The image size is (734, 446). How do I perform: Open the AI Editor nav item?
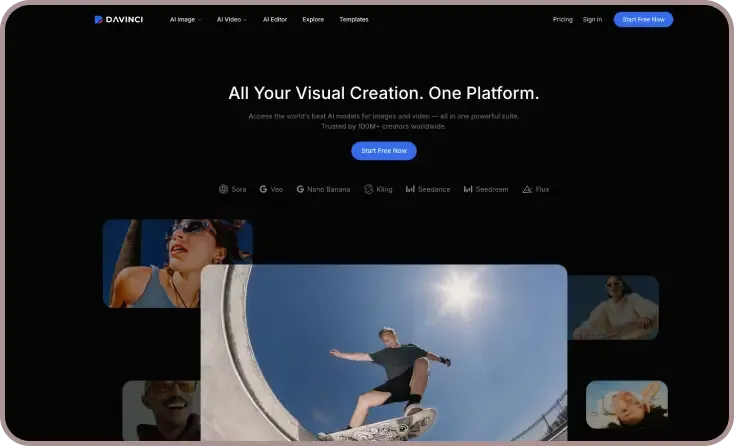[x=275, y=20]
